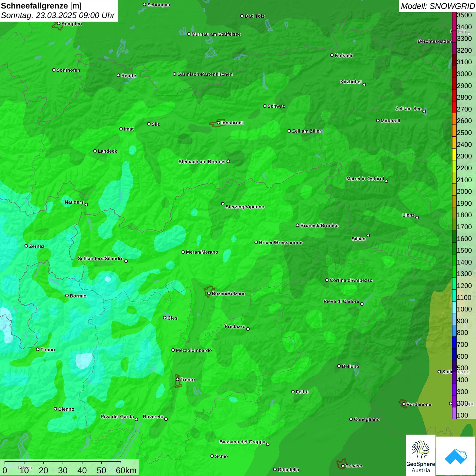Click the Schio label
476x476 pixels.
tap(221, 456)
